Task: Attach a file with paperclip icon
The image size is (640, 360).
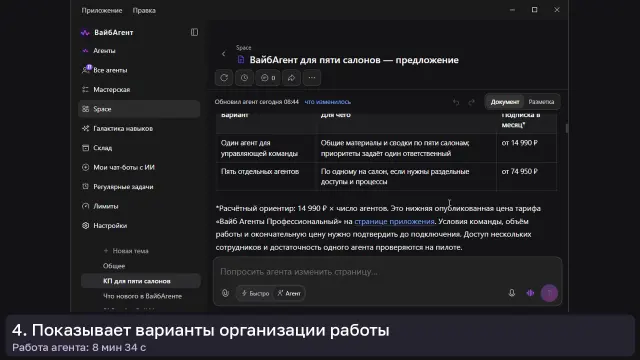Action: [x=225, y=293]
